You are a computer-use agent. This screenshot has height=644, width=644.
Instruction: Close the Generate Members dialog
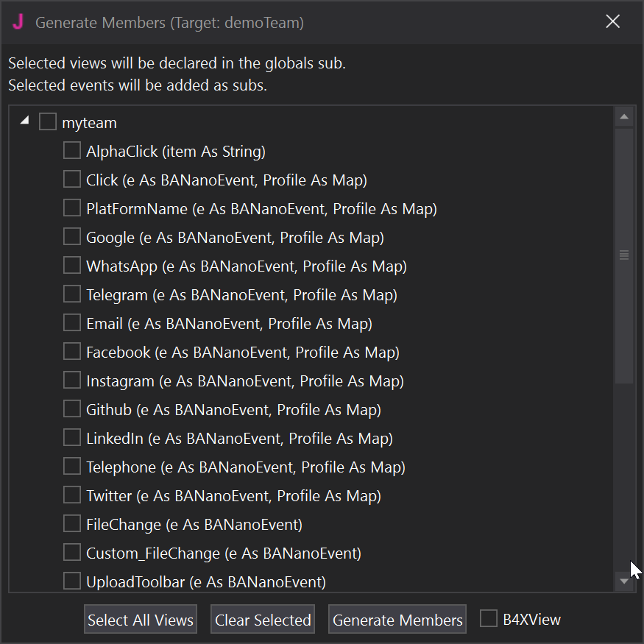tap(612, 22)
